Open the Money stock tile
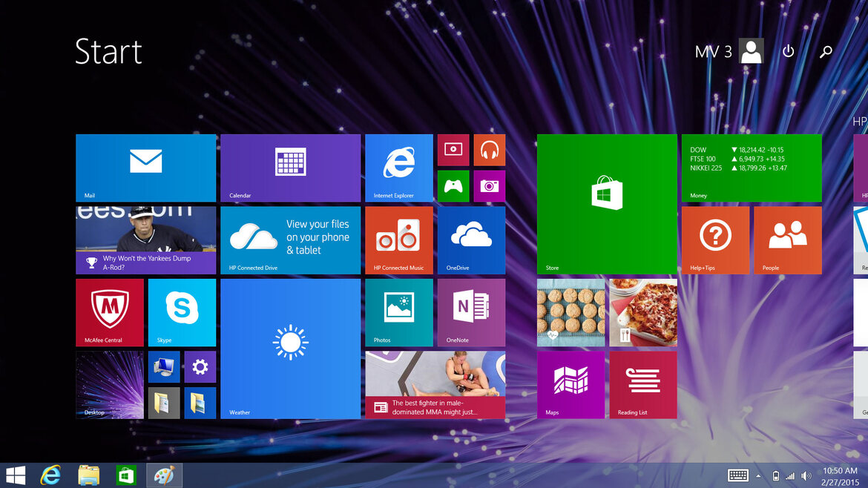 coord(752,168)
